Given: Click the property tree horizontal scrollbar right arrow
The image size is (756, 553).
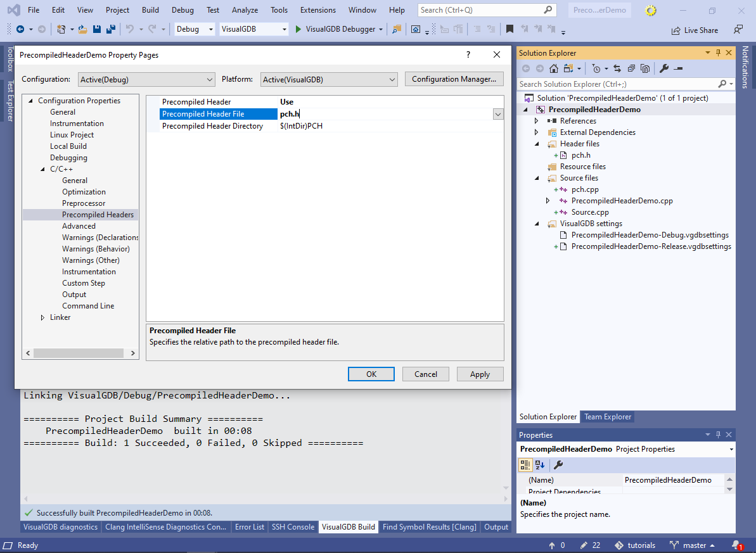Looking at the screenshot, I should pos(133,353).
